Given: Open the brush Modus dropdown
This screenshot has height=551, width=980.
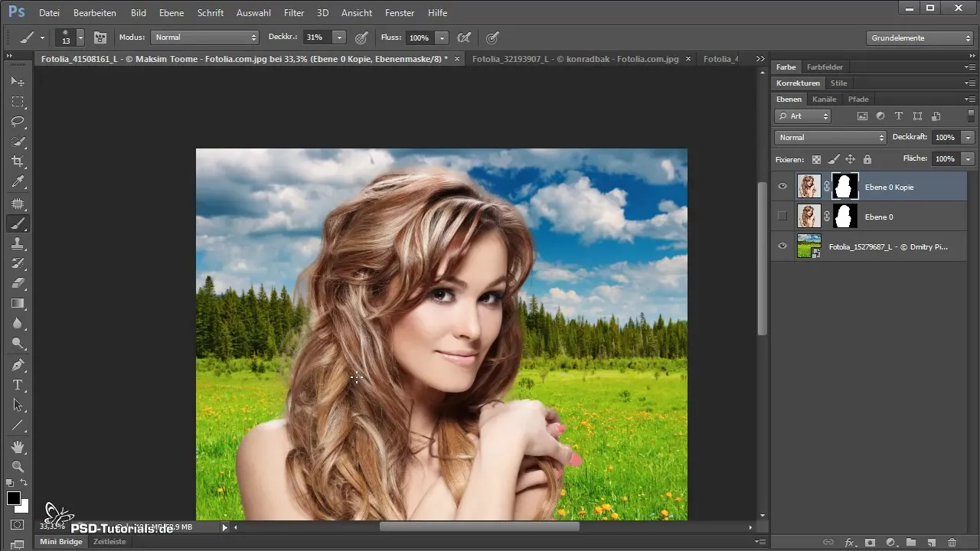Looking at the screenshot, I should point(205,37).
